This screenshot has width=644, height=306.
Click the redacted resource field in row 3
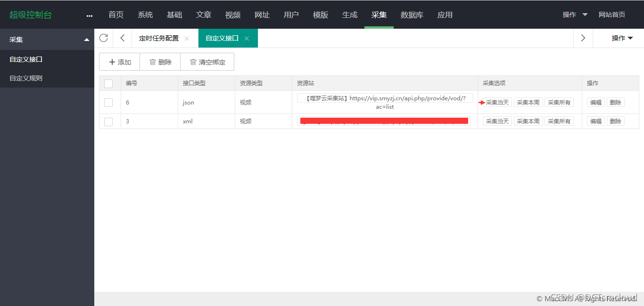point(384,121)
